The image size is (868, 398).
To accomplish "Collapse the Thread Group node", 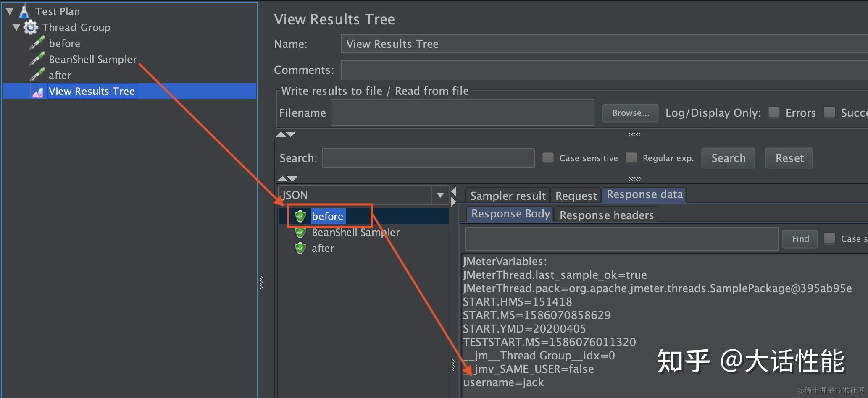I will 16,28.
